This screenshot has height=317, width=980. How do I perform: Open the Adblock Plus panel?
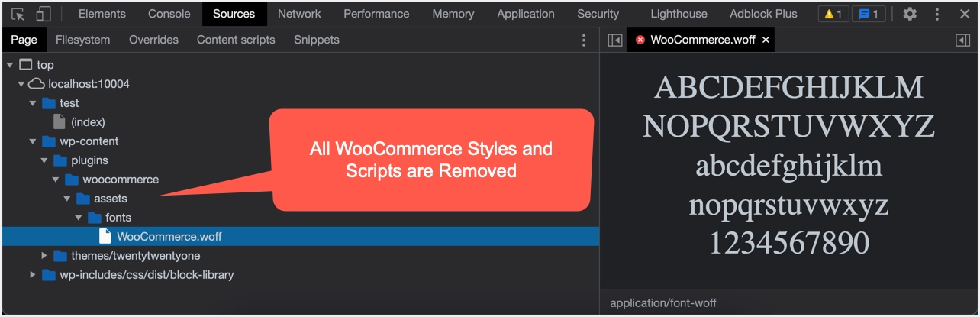tap(763, 14)
